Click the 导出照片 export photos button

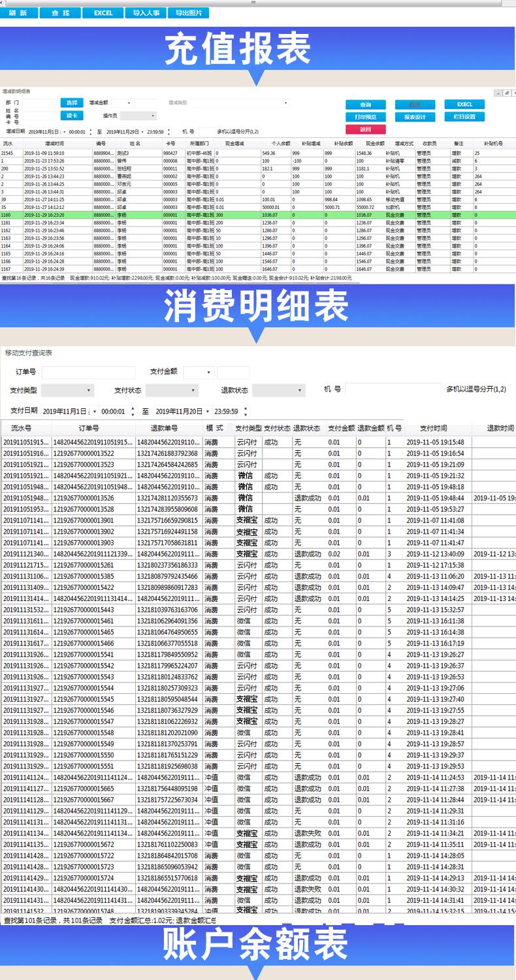pos(188,13)
